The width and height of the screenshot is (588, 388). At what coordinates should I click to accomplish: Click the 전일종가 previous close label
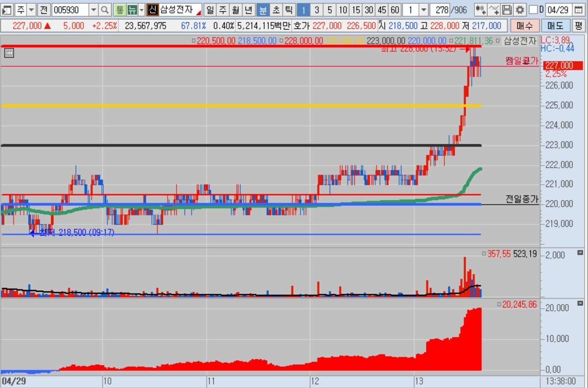pyautogui.click(x=522, y=199)
